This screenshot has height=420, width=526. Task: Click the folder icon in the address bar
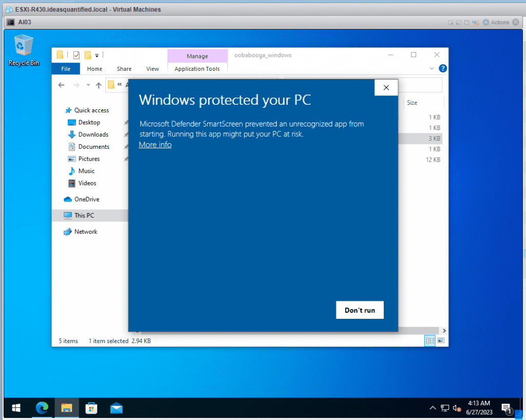coord(111,85)
